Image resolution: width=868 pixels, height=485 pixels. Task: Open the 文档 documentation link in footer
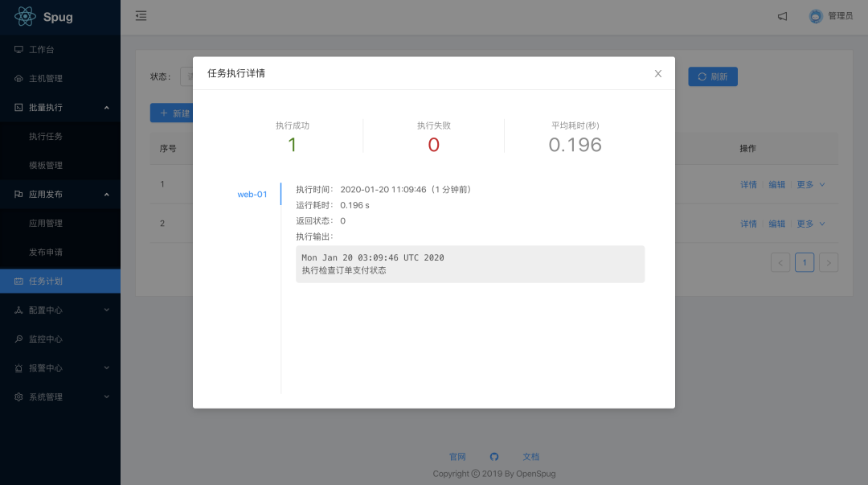[530, 456]
